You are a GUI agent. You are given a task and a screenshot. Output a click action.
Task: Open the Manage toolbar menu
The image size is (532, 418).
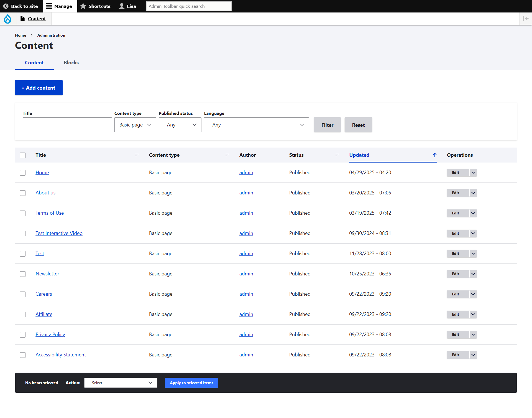pyautogui.click(x=59, y=6)
